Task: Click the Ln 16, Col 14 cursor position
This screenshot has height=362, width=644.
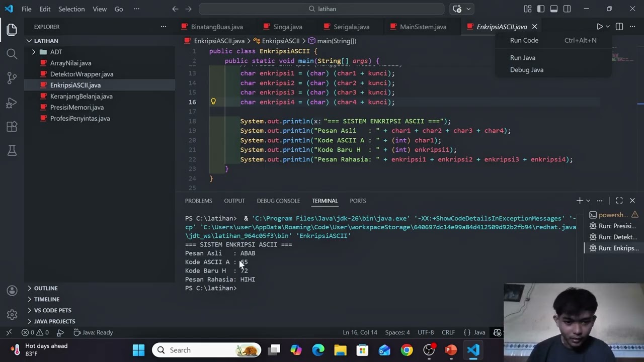Action: [x=360, y=332]
